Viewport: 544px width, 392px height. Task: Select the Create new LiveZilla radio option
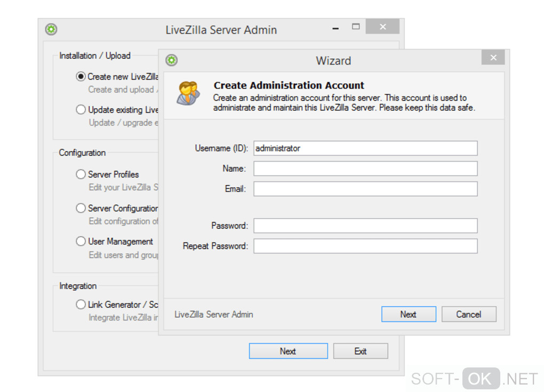click(x=81, y=76)
